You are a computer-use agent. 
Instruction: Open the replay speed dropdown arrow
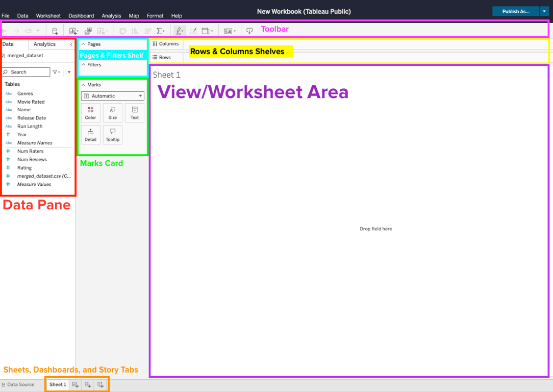pyautogui.click(x=38, y=31)
